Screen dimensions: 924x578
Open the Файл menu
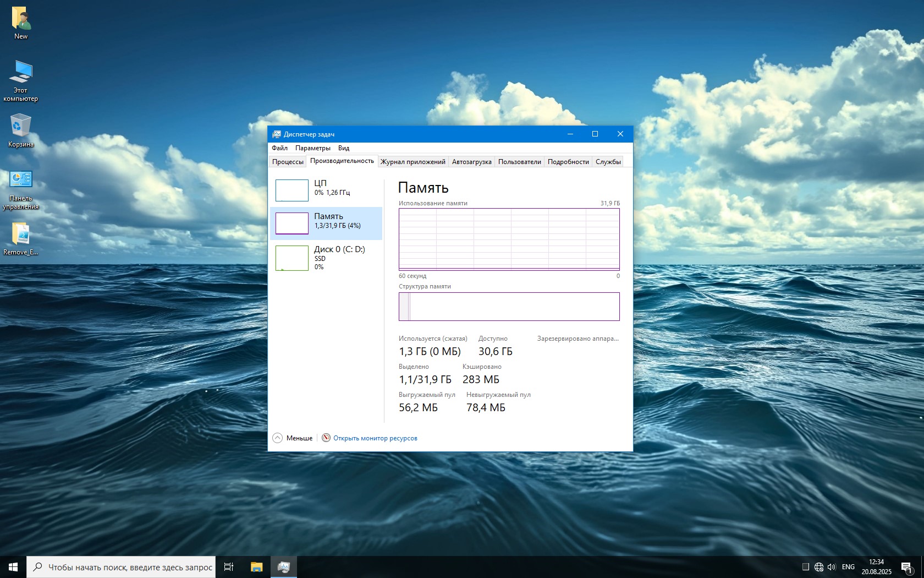pos(279,148)
